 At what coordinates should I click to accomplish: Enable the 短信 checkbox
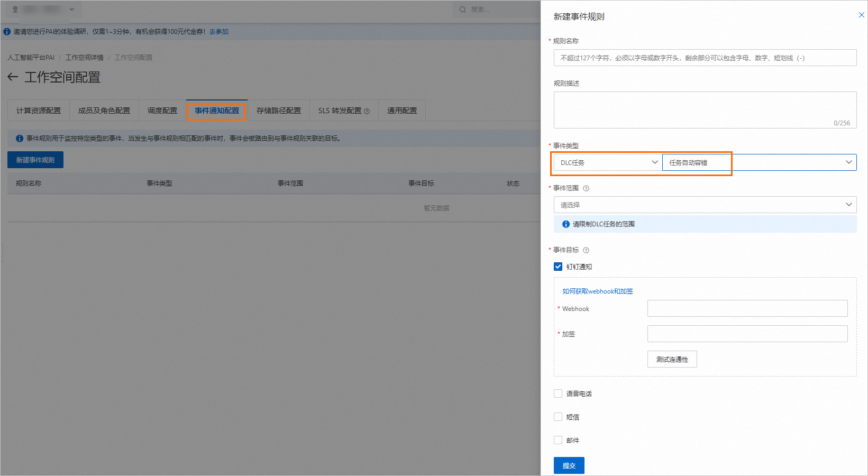558,417
